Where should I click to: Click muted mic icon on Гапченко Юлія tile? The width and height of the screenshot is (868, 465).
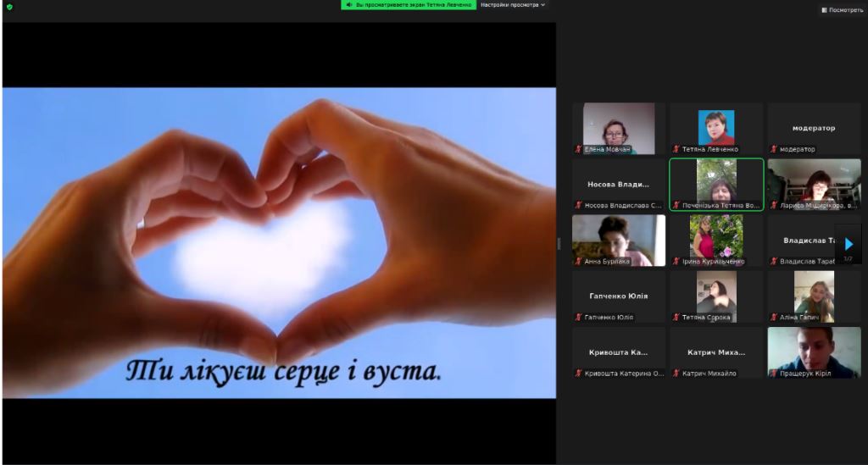[x=578, y=318]
